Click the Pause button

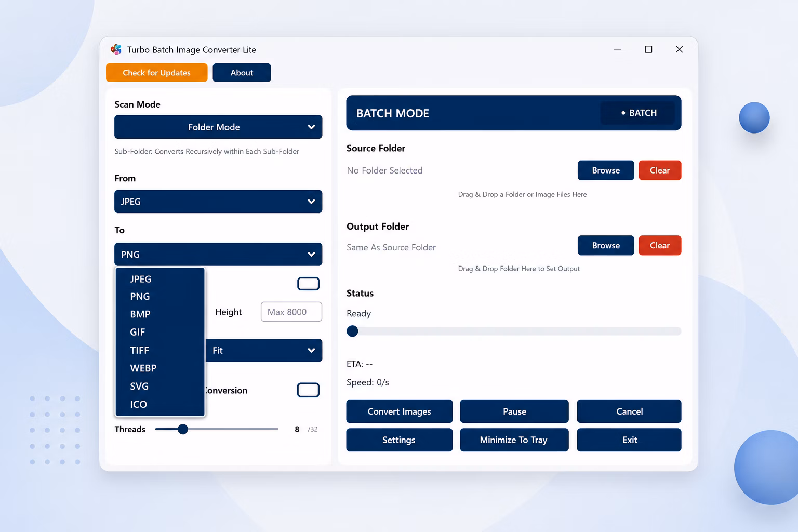514,411
